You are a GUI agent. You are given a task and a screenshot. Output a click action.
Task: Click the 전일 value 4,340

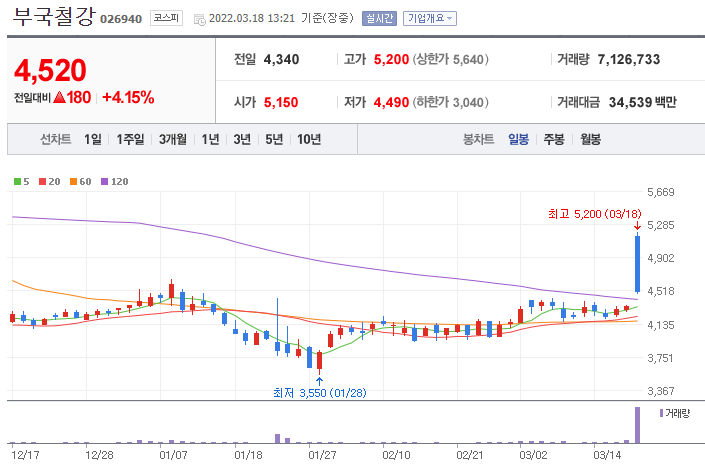pyautogui.click(x=281, y=59)
